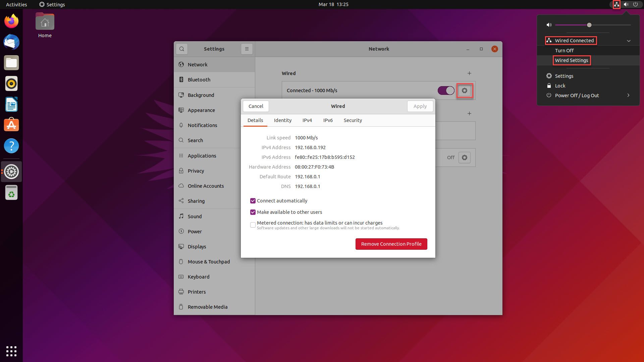644x362 pixels.
Task: Toggle the wired connection switch off
Action: [446, 90]
